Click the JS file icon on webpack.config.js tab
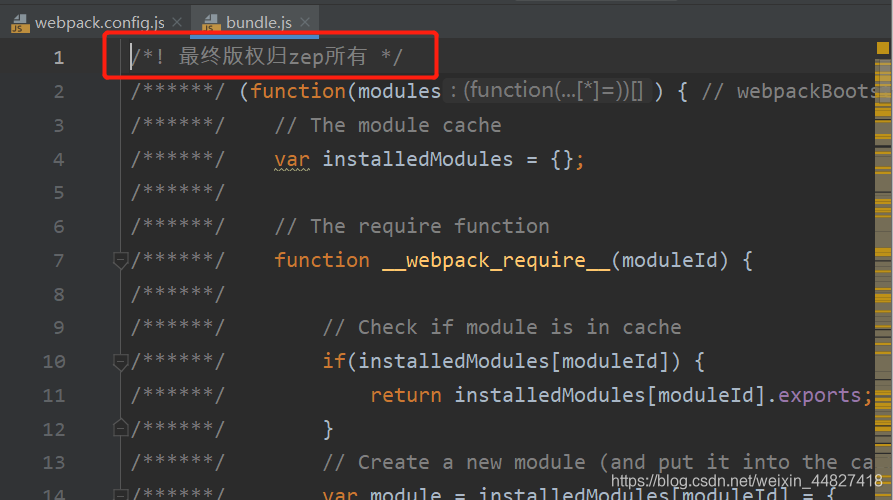893x500 pixels. (x=20, y=23)
